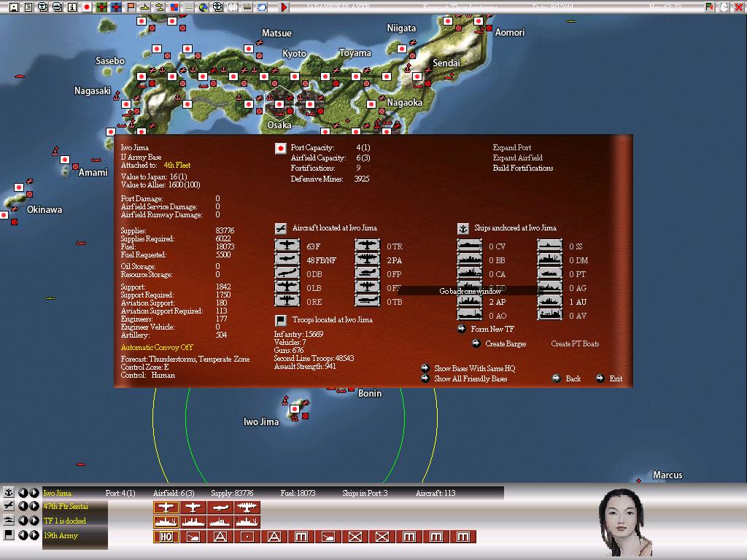Click the 0 CV carrier ship icon
Image resolution: width=747 pixels, height=560 pixels.
[x=470, y=246]
